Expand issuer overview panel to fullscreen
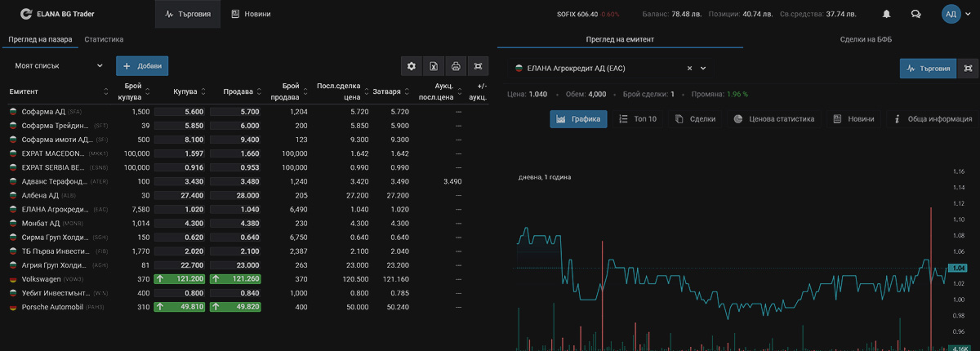The height and width of the screenshot is (351, 980). (969, 69)
